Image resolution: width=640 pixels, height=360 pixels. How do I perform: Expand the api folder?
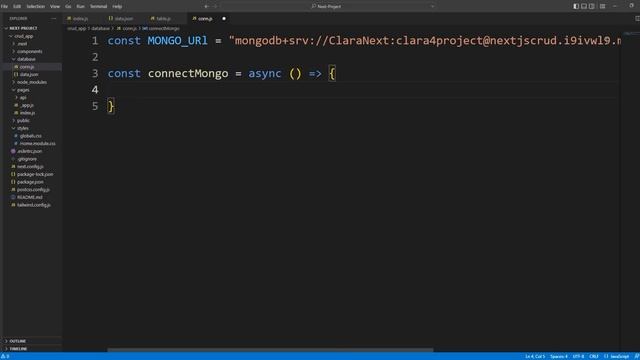pyautogui.click(x=23, y=98)
